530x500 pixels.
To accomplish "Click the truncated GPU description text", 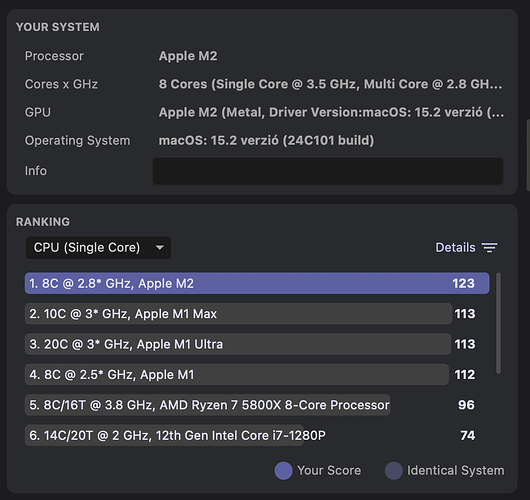I will tap(331, 112).
